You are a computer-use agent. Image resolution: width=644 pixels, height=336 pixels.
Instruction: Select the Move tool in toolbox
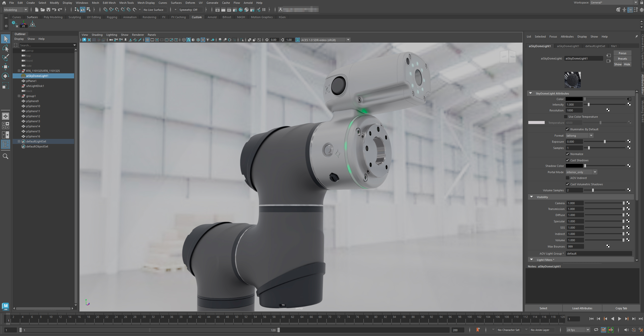(x=6, y=67)
